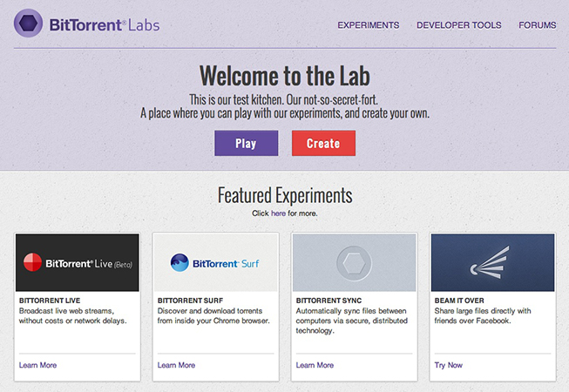Screen dimensions: 569x392
Task: Click the 'Share large files directly with' description
Action: click(x=483, y=316)
